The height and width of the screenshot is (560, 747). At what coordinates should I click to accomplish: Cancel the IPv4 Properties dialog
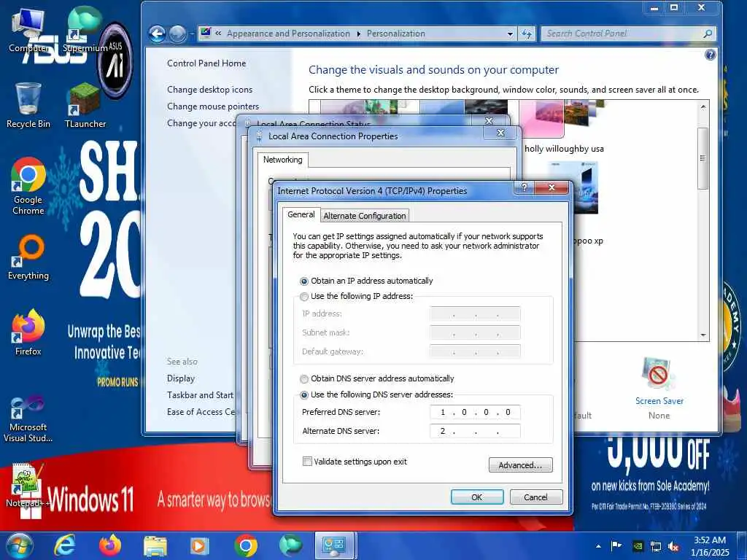click(536, 497)
